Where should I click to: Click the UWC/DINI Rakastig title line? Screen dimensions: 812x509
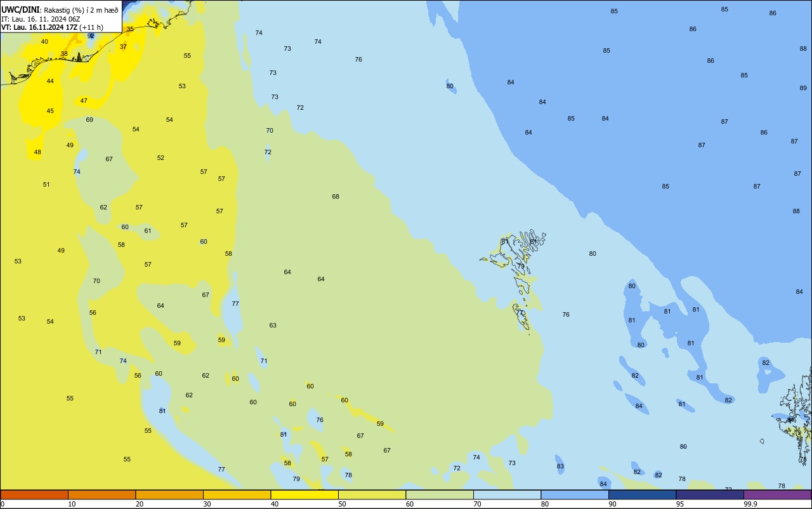click(x=60, y=10)
